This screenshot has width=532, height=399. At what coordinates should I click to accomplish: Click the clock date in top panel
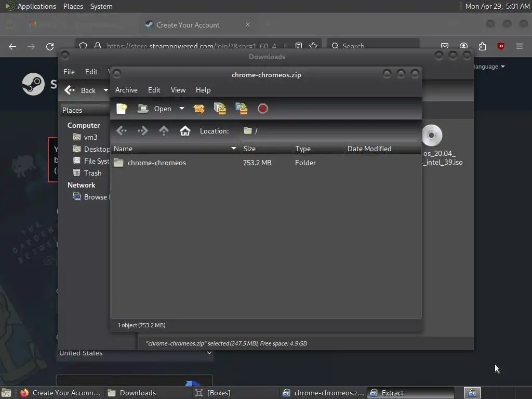tap(497, 6)
